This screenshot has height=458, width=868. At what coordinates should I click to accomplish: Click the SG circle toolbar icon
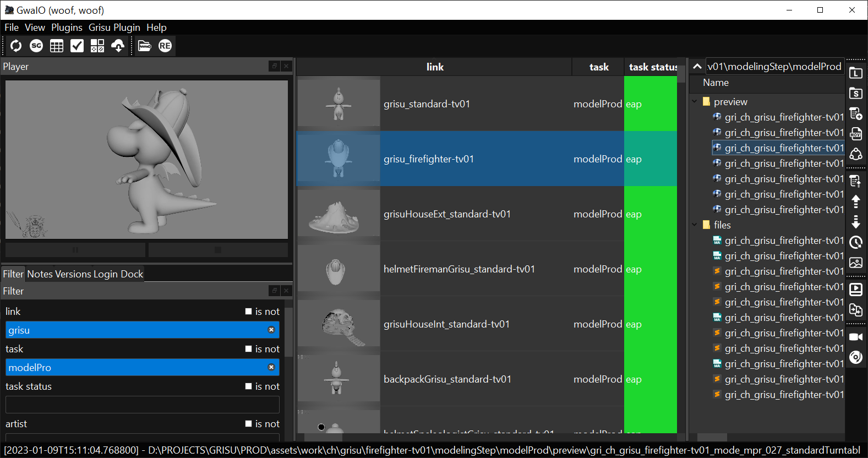coord(36,46)
